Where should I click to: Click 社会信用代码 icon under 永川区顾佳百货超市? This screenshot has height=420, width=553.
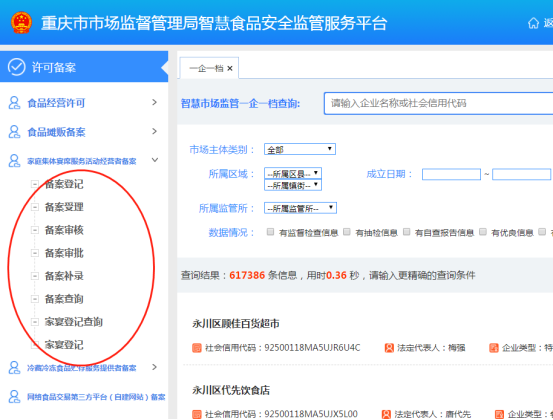pyautogui.click(x=196, y=348)
